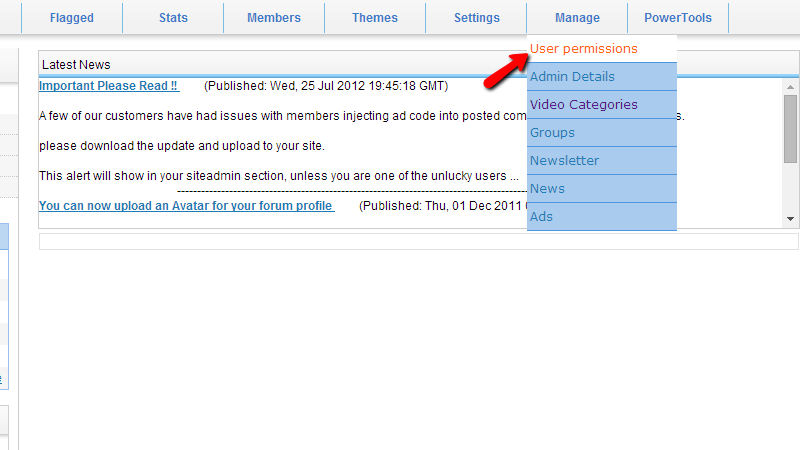
Task: Open the PowerTools menu
Action: click(678, 18)
